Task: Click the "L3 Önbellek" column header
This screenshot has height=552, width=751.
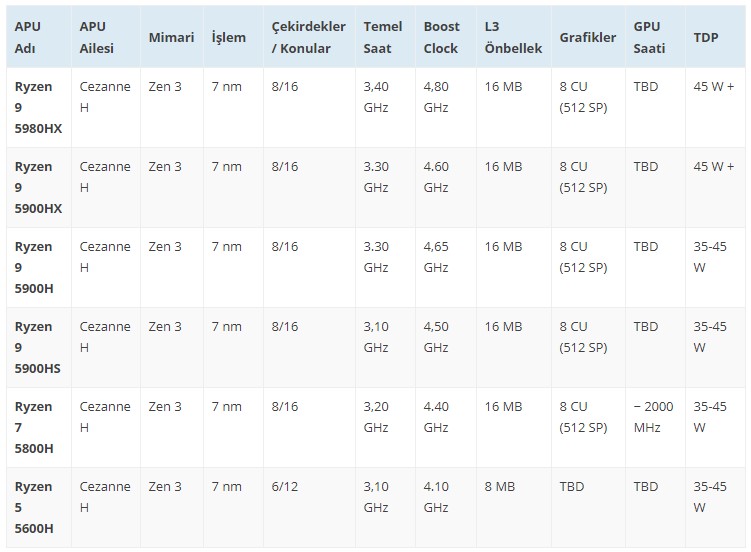Action: [x=512, y=36]
